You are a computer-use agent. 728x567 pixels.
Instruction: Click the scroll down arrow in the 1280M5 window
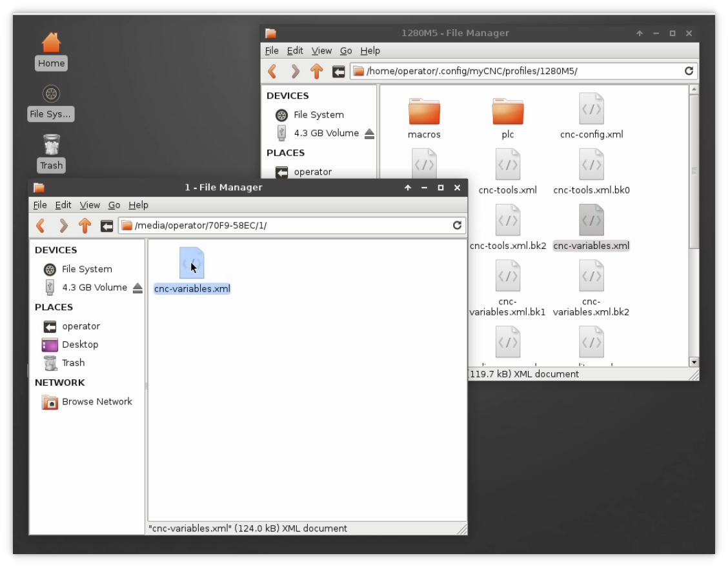pos(694,362)
